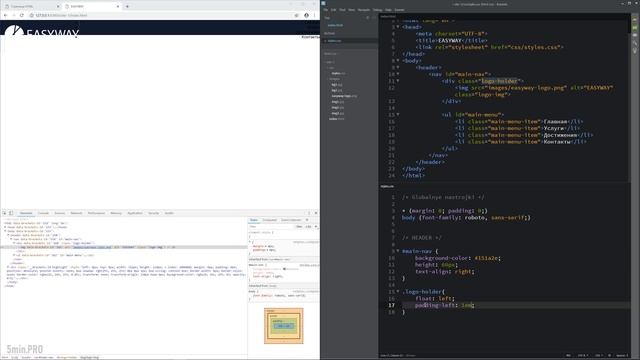This screenshot has height=360, width=640.
Task: Open the DevTools Console tab
Action: coord(43,213)
